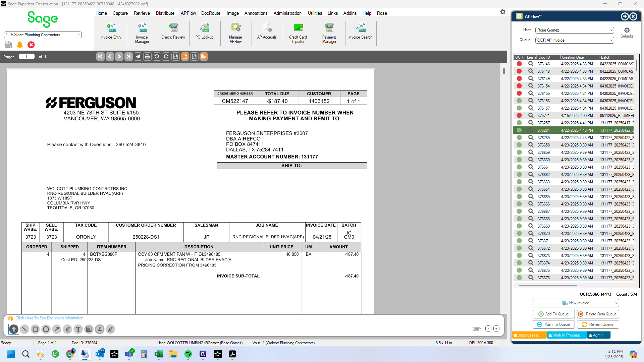Open Manage APFlow

pyautogui.click(x=235, y=33)
